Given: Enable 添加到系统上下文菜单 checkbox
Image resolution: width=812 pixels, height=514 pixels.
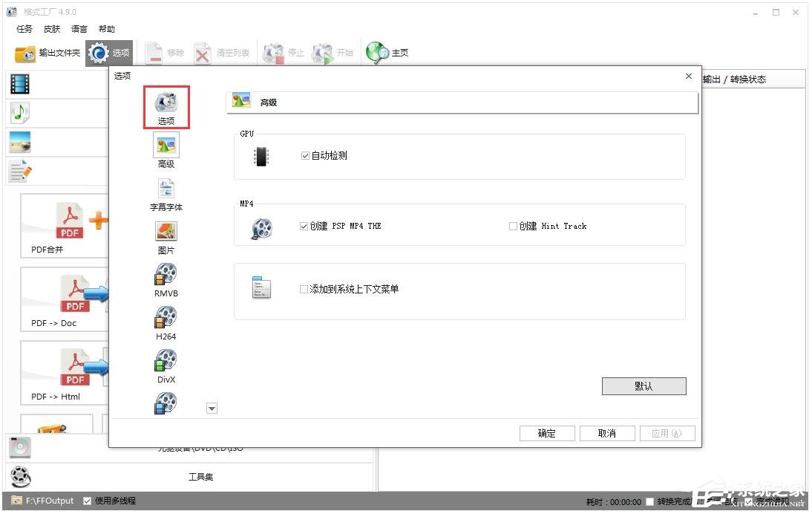Looking at the screenshot, I should [304, 289].
